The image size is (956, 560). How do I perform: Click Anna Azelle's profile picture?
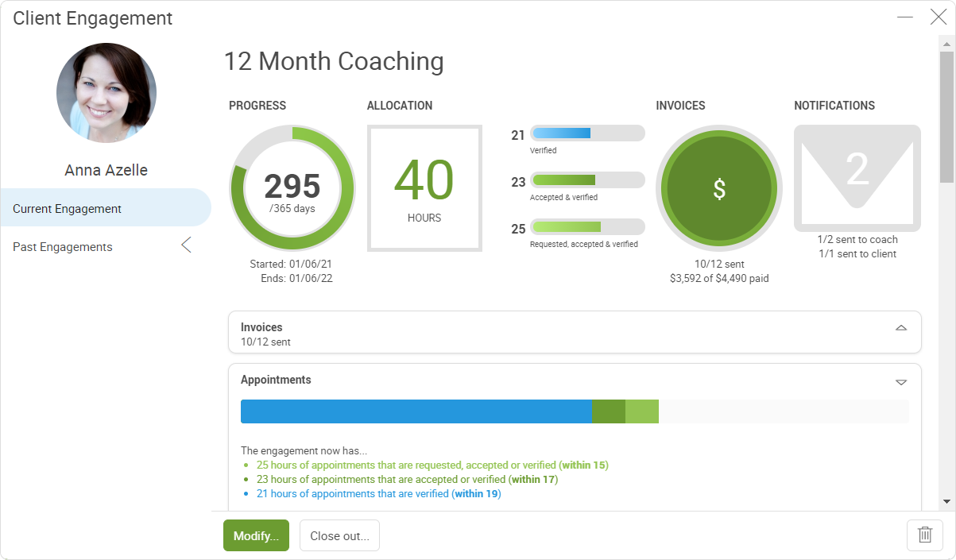[106, 93]
